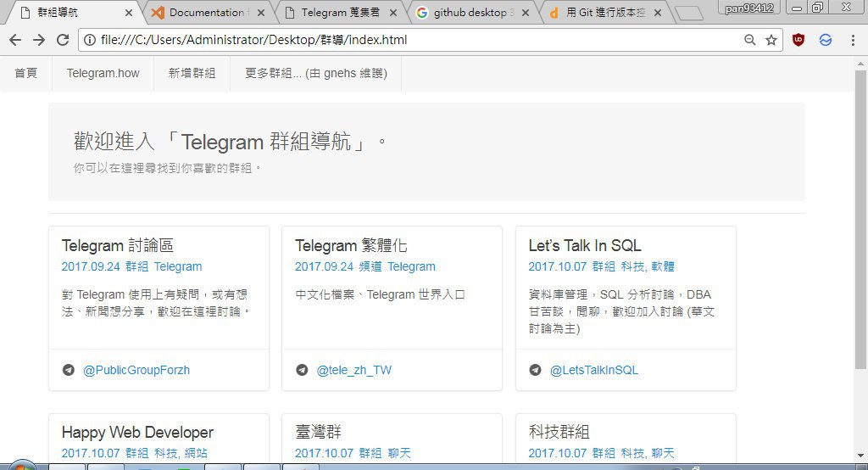Open a new browser tab

(688, 13)
